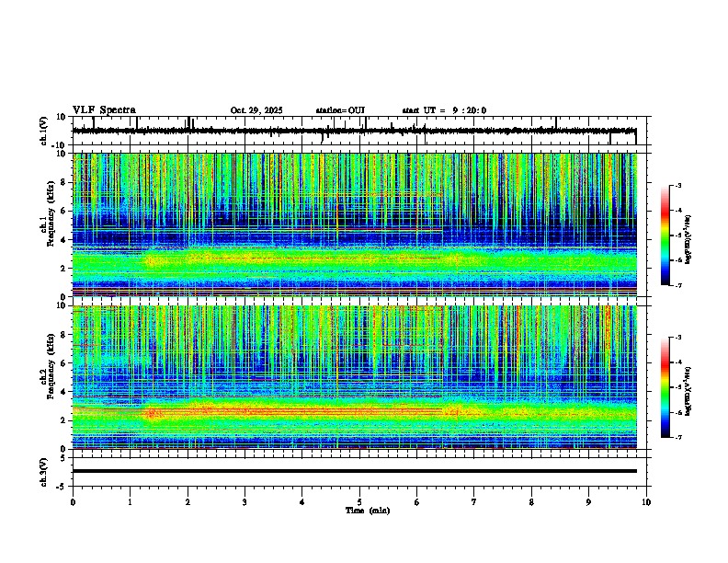Viewport: 728px width, 563px height.
Task: Click the "ch.1(V)" waveform axis label
Action: click(44, 131)
